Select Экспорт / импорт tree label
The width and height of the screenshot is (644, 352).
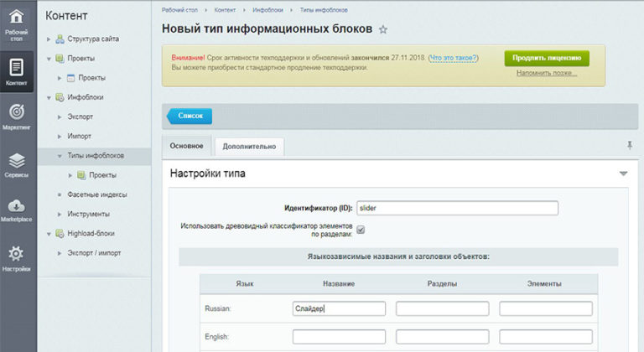click(x=94, y=253)
